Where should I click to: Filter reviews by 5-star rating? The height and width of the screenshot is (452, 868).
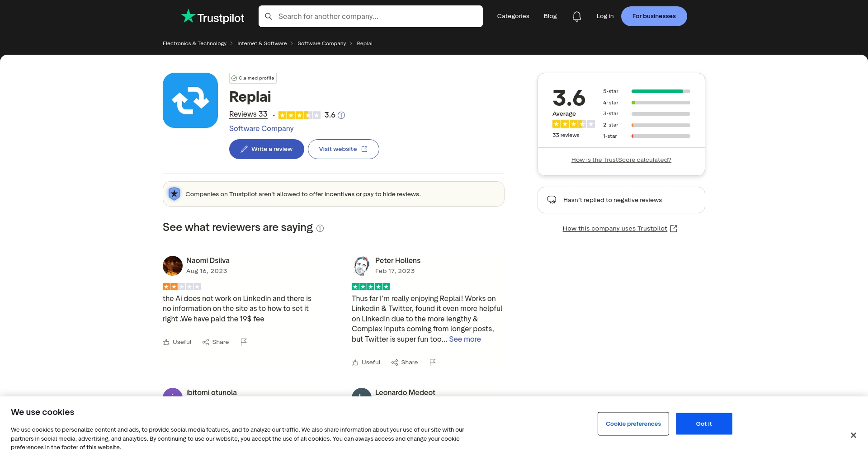[646, 91]
